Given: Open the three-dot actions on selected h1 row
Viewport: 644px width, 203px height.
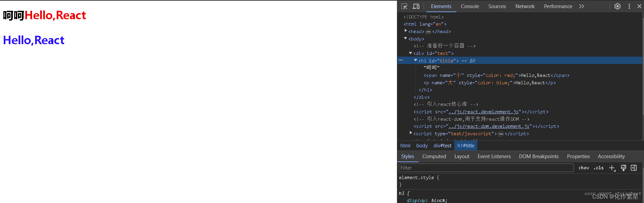Looking at the screenshot, I should [x=401, y=60].
